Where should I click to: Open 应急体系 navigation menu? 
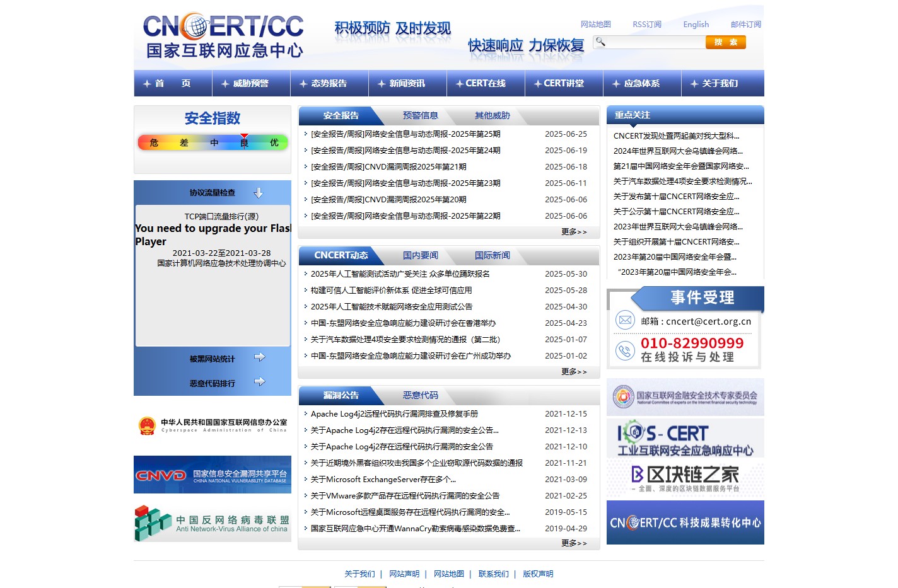(x=642, y=83)
